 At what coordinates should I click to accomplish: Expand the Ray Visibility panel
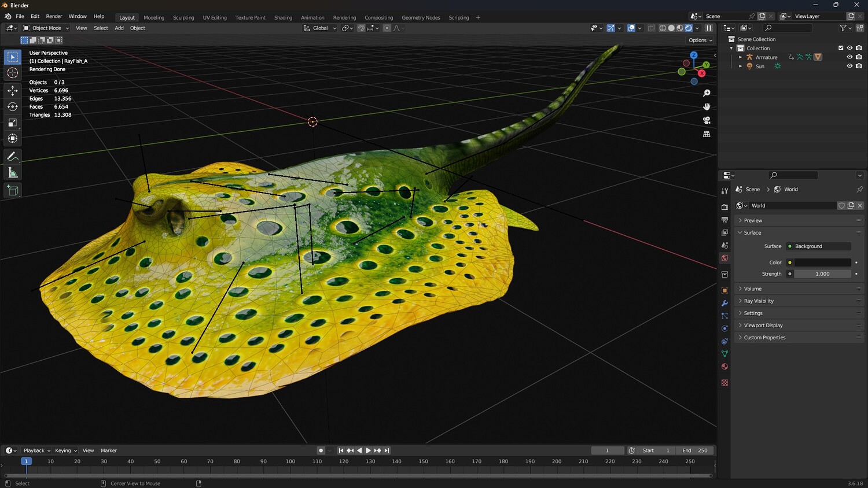point(758,301)
